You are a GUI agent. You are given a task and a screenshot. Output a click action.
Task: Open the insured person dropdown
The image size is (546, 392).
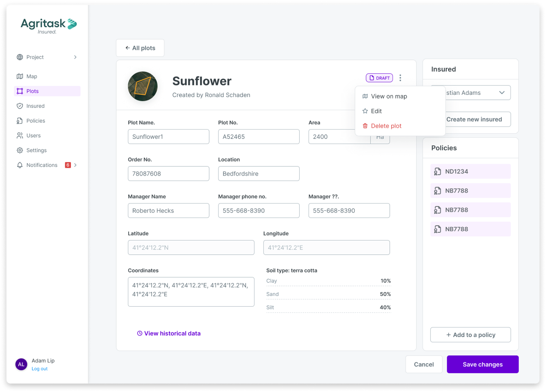pos(502,93)
